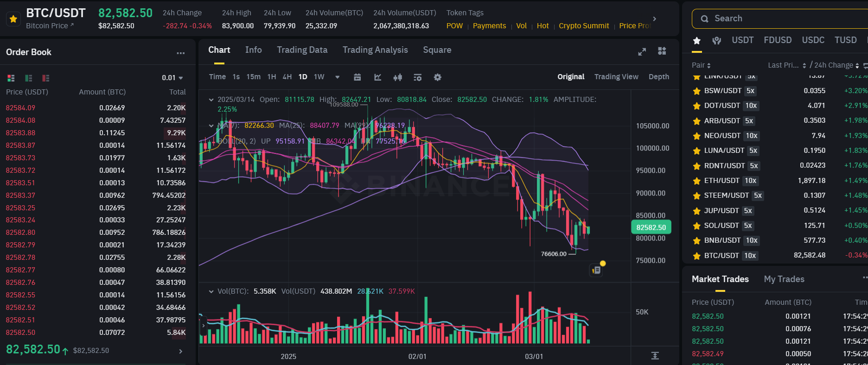Viewport: 868px width, 365px height.
Task: Expand more Token Tags with right chevron
Action: 655,19
